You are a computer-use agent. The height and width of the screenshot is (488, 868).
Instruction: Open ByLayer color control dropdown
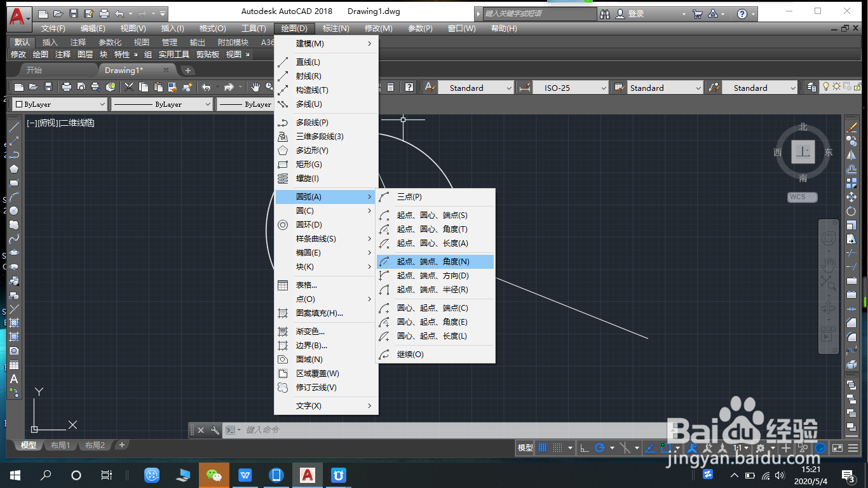[x=60, y=104]
